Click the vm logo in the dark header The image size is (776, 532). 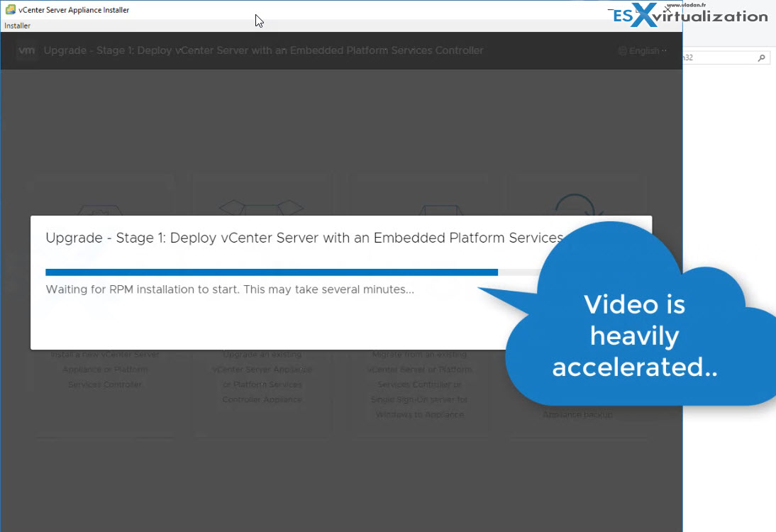coord(27,50)
